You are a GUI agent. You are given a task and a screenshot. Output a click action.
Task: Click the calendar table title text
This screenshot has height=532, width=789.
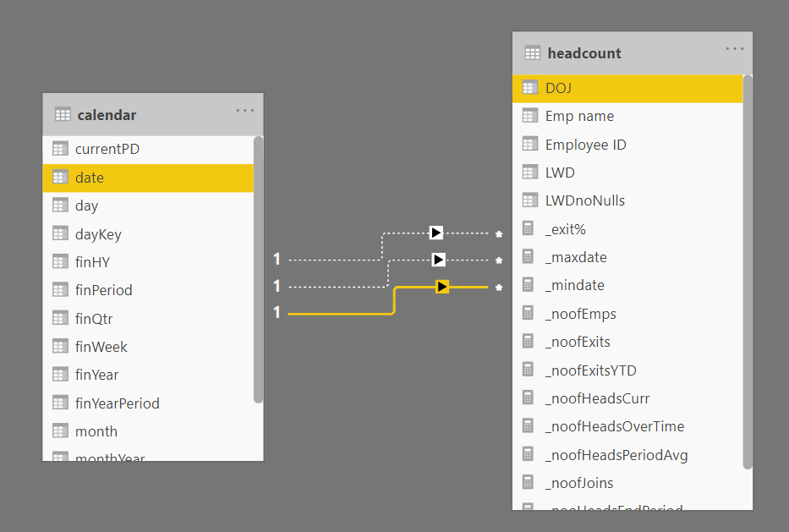(107, 115)
